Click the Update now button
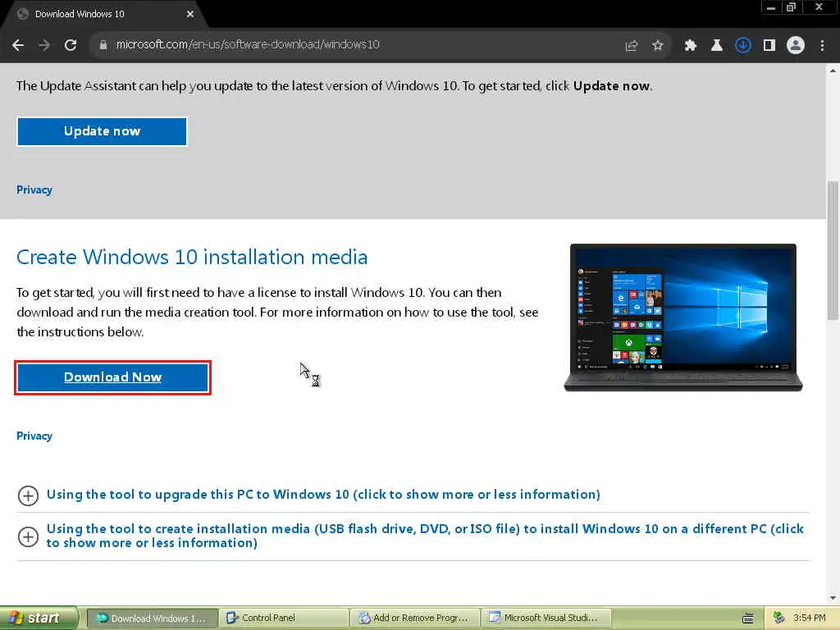The height and width of the screenshot is (630, 840). tap(102, 131)
